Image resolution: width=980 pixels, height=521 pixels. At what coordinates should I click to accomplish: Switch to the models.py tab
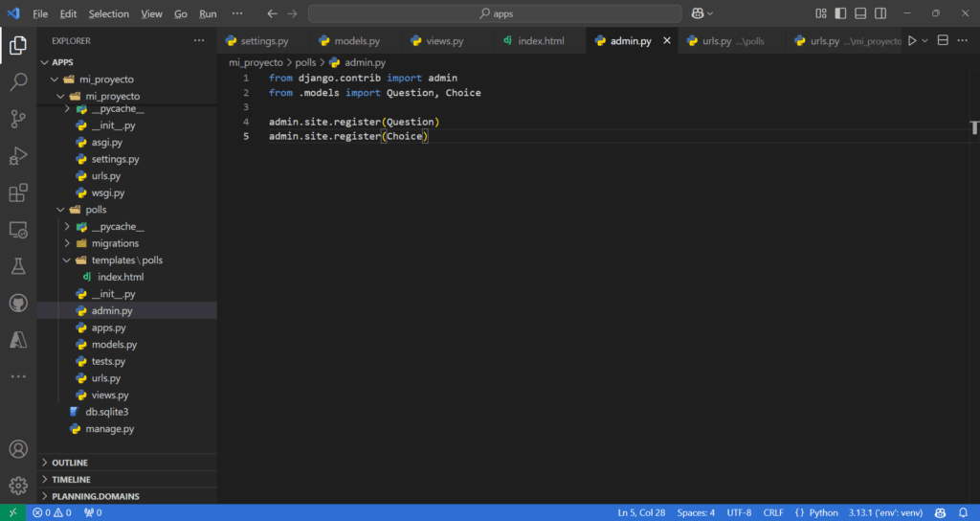pos(356,40)
